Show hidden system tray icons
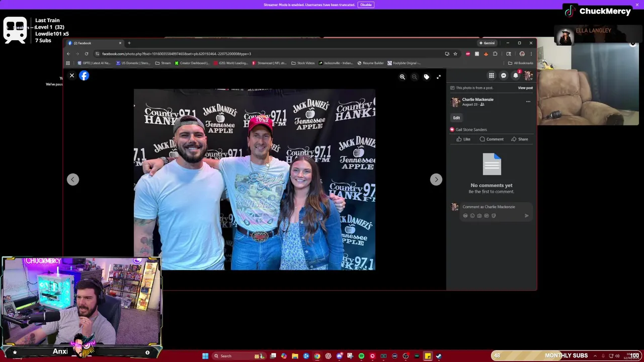The image size is (644, 362). coord(595,356)
